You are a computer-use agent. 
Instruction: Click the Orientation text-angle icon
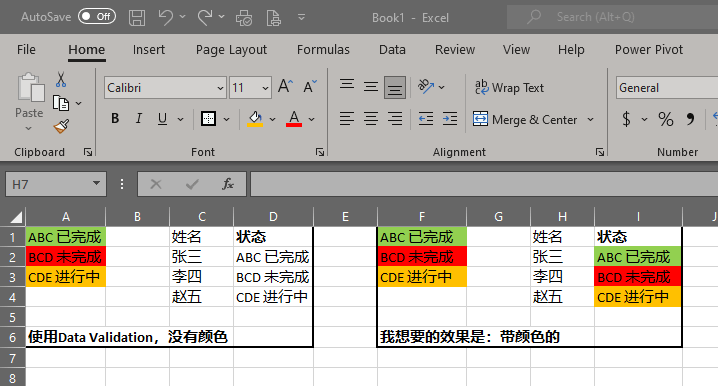coord(426,87)
